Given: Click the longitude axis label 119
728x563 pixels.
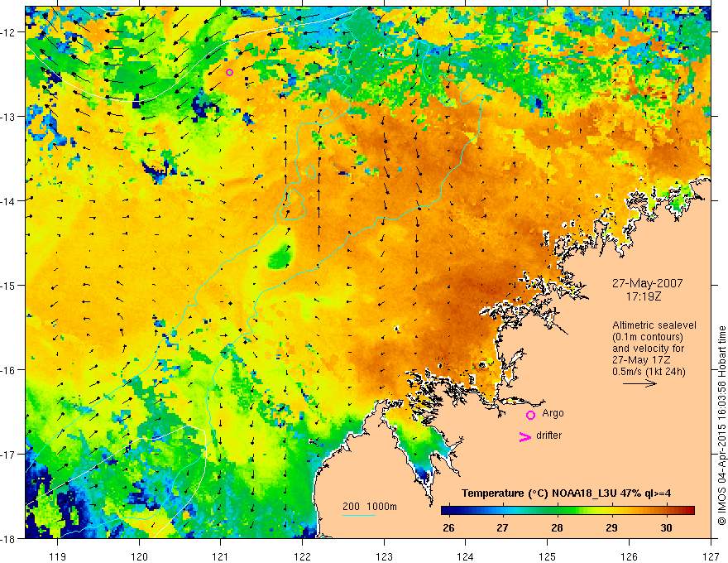Looking at the screenshot, I should click(x=58, y=556).
